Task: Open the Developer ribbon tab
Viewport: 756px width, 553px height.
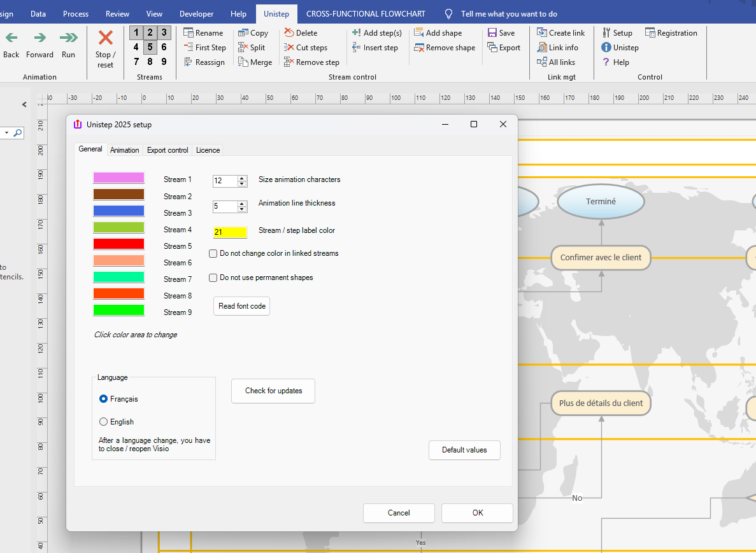Action: 196,13
